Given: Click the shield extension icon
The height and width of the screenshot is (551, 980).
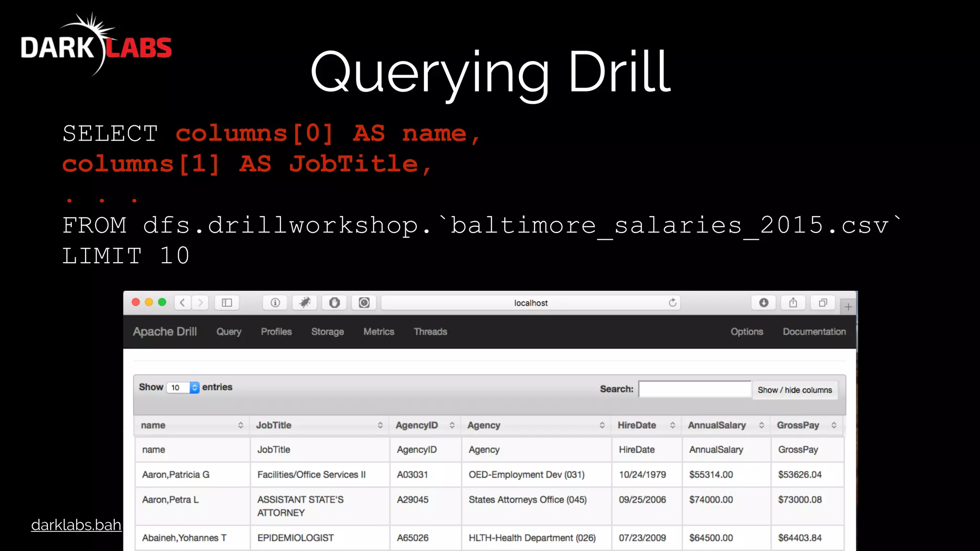Looking at the screenshot, I should [x=334, y=303].
